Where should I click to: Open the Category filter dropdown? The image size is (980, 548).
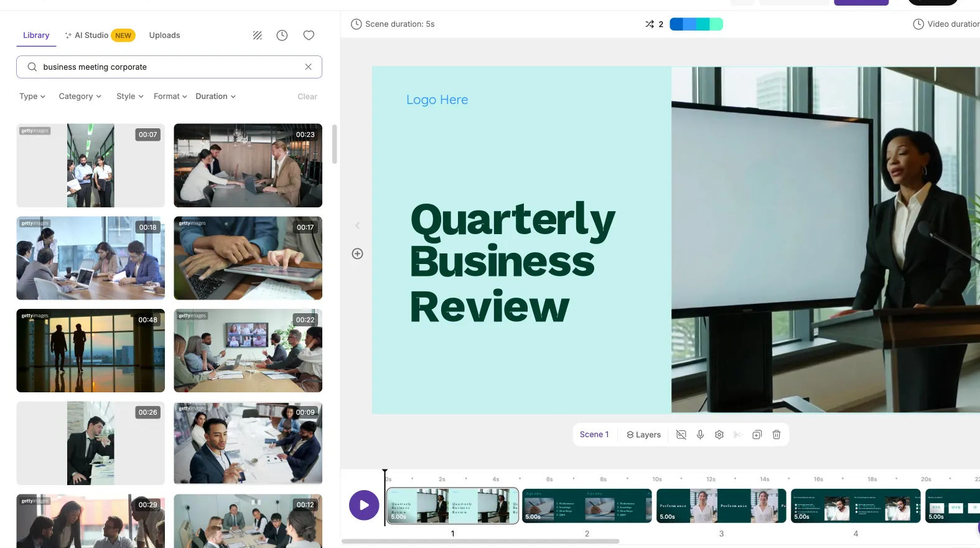pos(80,97)
